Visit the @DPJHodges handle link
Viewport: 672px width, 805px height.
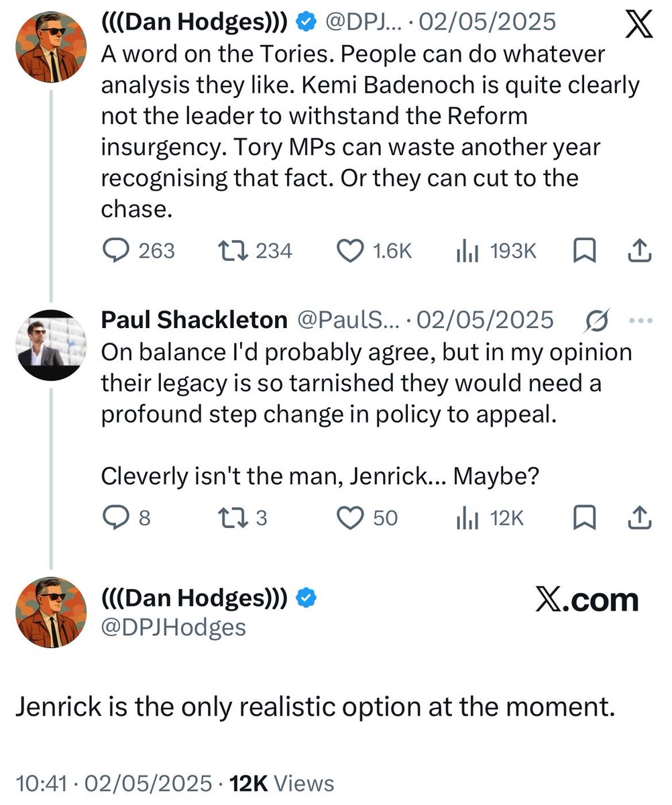click(173, 627)
